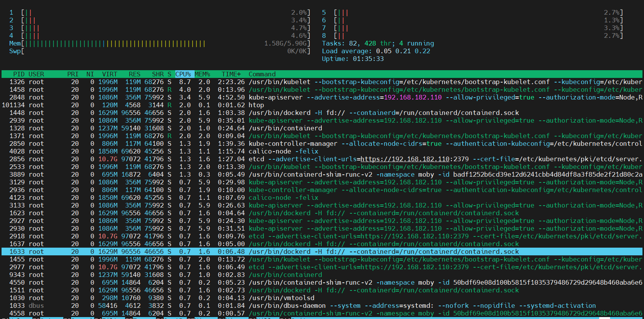644x319 pixels.
Task: Sort by the PRI column header
Action: click(x=73, y=74)
